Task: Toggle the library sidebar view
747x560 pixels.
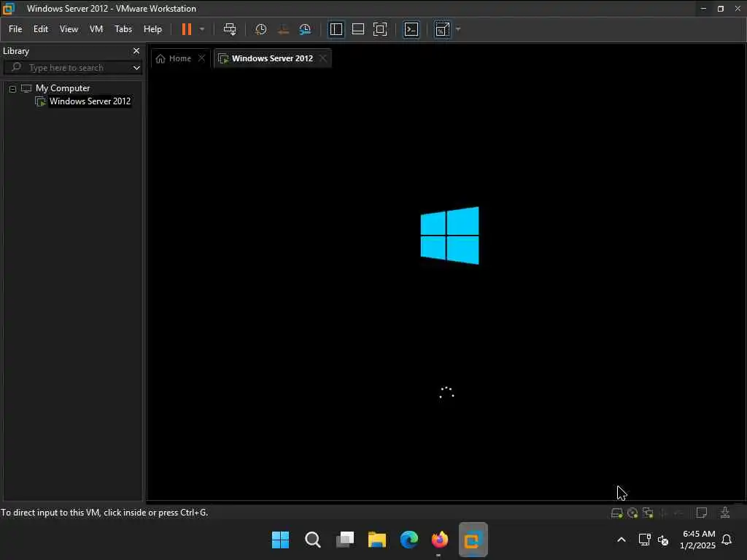Action: click(x=336, y=29)
